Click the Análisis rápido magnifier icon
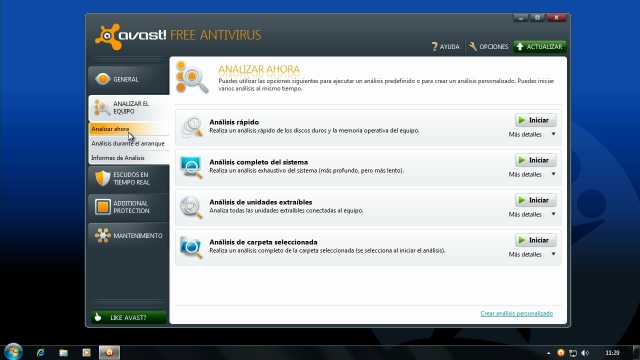This screenshot has width=640, height=360. tap(191, 127)
